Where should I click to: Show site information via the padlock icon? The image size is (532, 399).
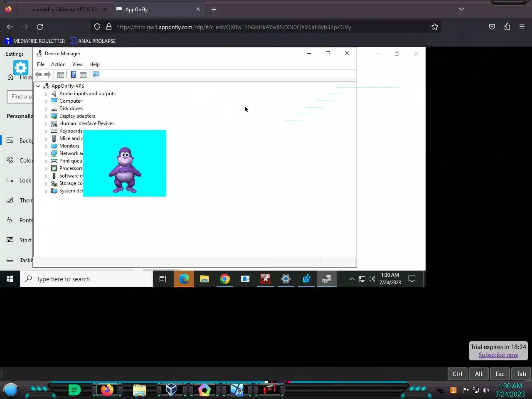(109, 27)
